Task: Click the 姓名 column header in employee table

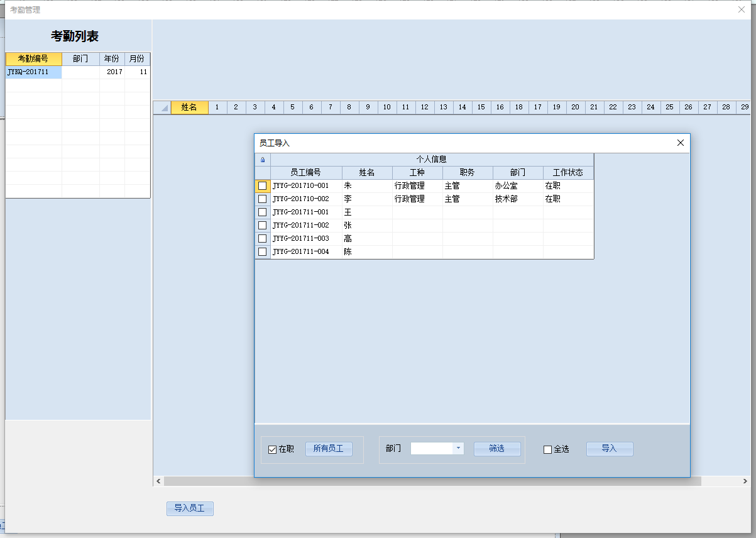Action: (367, 173)
